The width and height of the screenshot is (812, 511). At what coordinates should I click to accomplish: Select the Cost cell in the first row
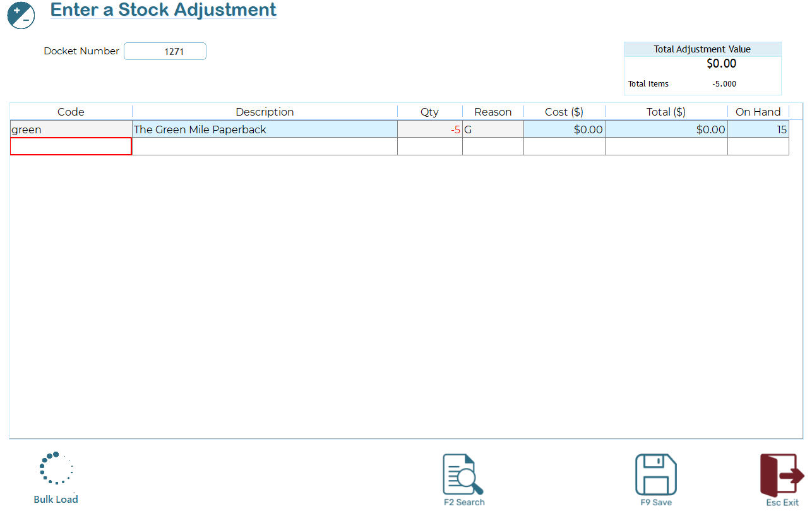[564, 129]
